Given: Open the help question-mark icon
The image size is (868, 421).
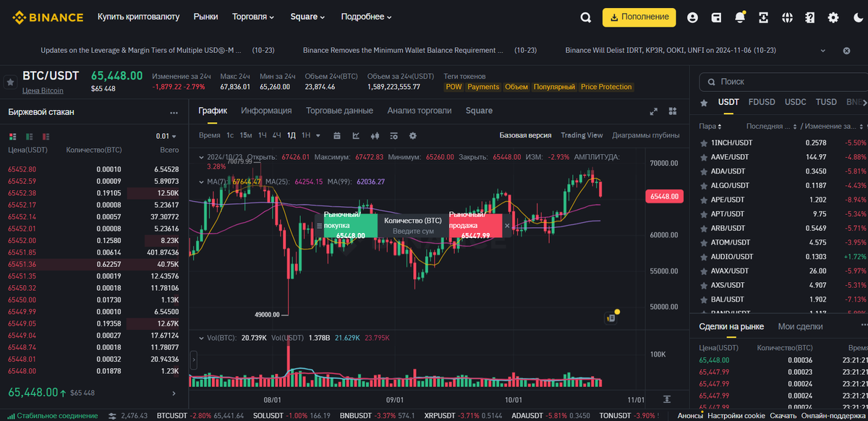Looking at the screenshot, I should click(810, 17).
